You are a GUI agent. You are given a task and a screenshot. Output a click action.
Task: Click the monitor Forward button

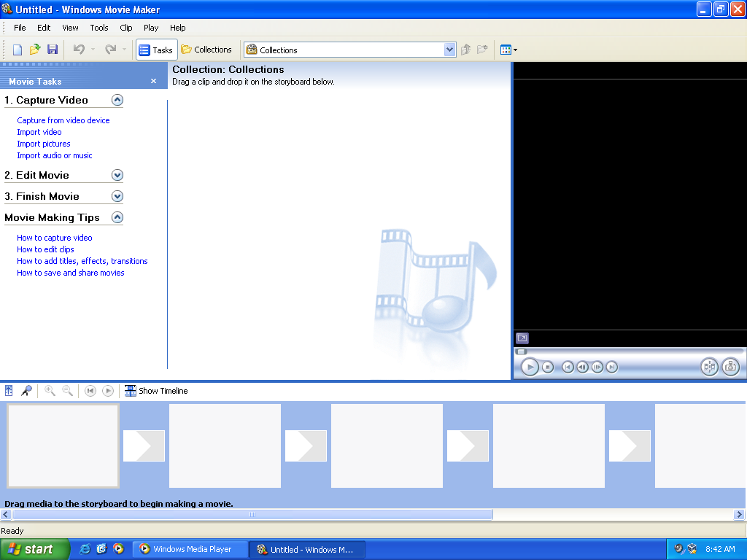(x=612, y=367)
